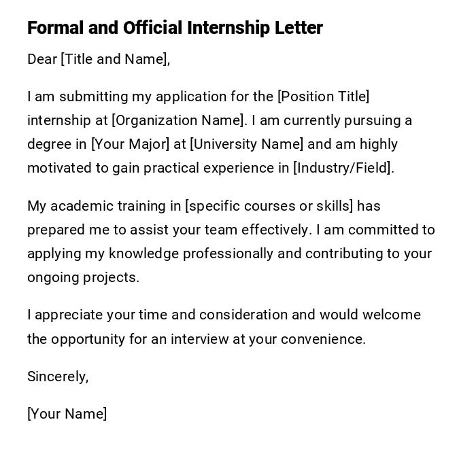This screenshot has width=476, height=456.
Task: Click the phrase 'I am currently pursuing a'
Action: [x=332, y=120]
